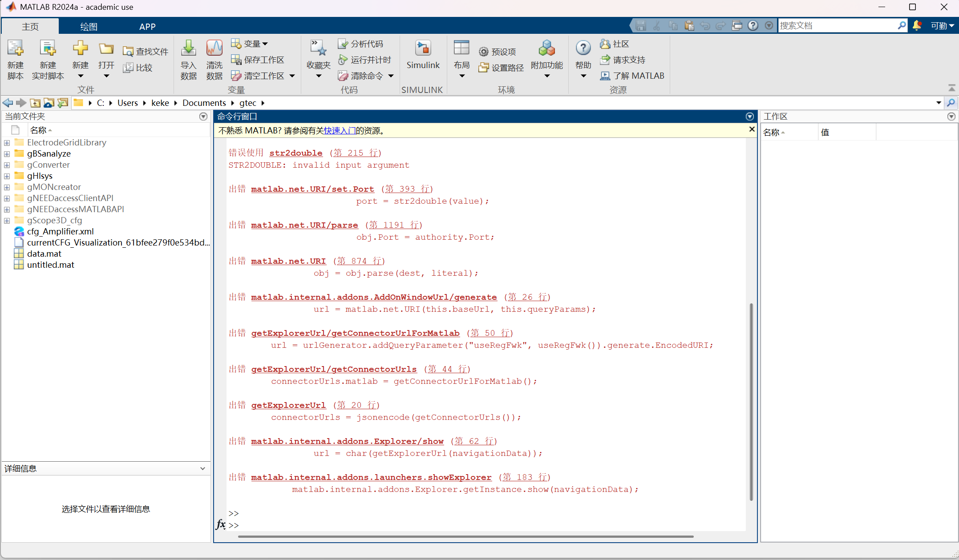Expand the gBSanalyze folder

tap(7, 154)
